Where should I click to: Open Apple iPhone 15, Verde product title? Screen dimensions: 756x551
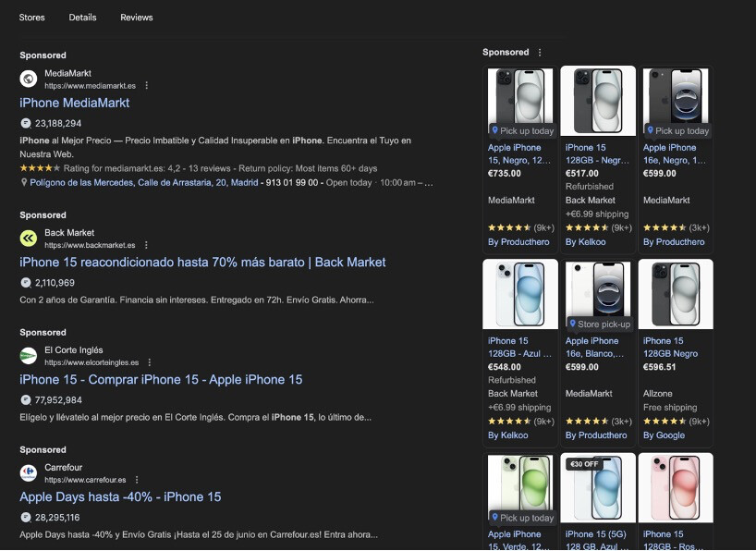pos(518,541)
